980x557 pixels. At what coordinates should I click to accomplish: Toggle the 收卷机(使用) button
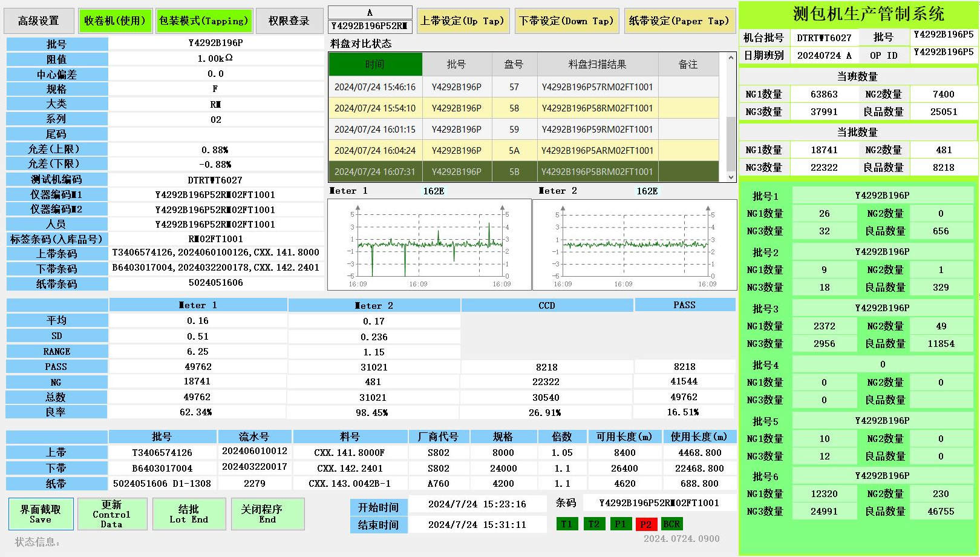[x=114, y=21]
